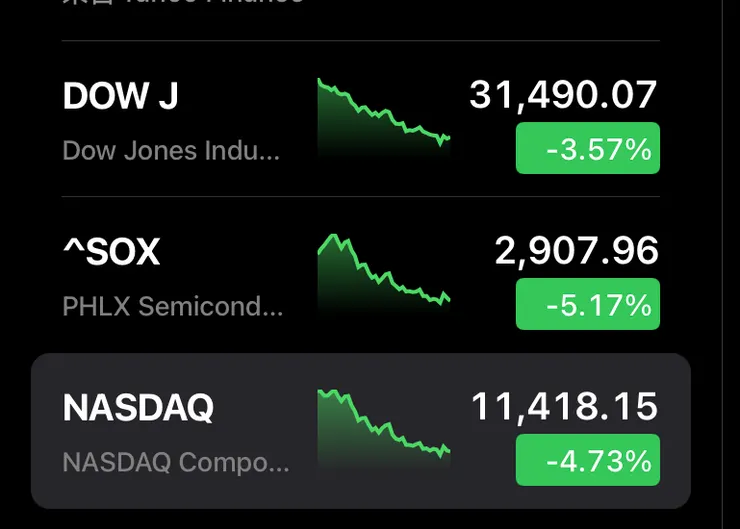Image resolution: width=740 pixels, height=529 pixels.
Task: Click the NASDAQ ticker symbol
Action: [x=138, y=407]
